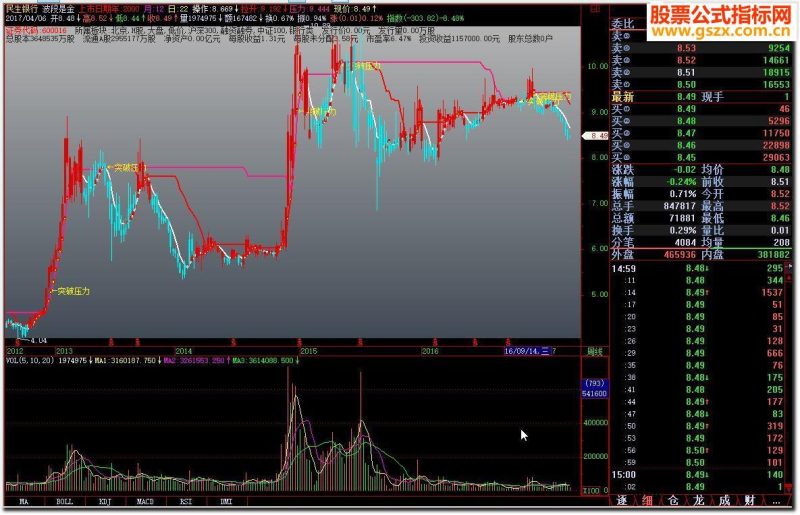Click the small icon atop the price axis

click(595, 9)
